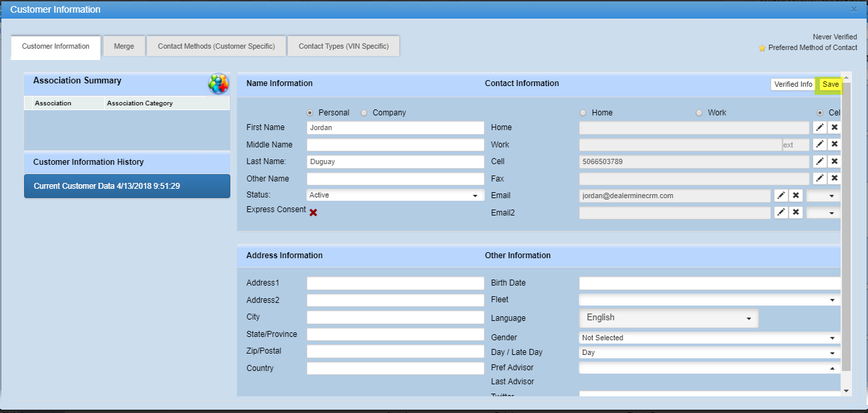Click the pencil edit icon for Home phone
868x413 pixels.
tap(820, 127)
